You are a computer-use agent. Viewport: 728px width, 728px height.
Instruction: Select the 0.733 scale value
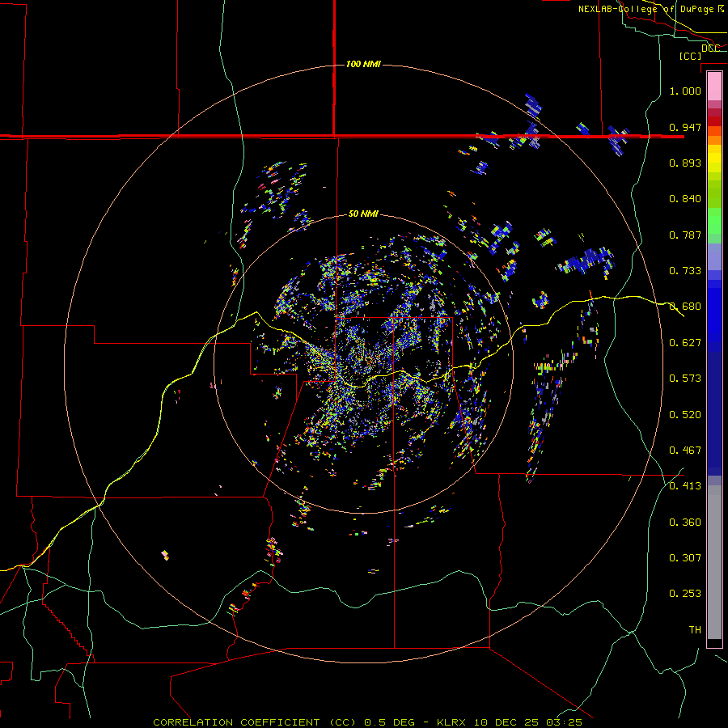(685, 271)
